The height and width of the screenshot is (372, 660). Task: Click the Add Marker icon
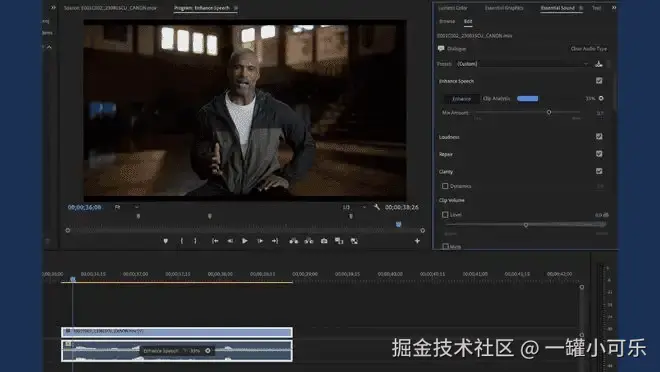pos(165,241)
